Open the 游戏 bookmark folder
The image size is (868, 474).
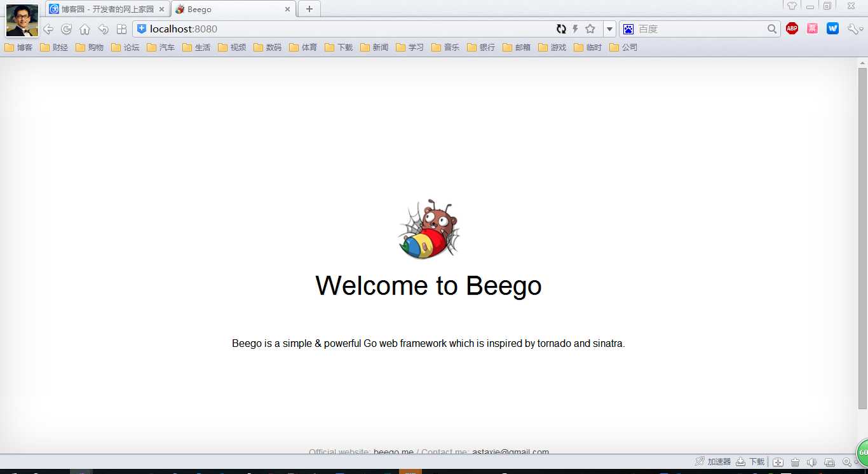point(552,48)
